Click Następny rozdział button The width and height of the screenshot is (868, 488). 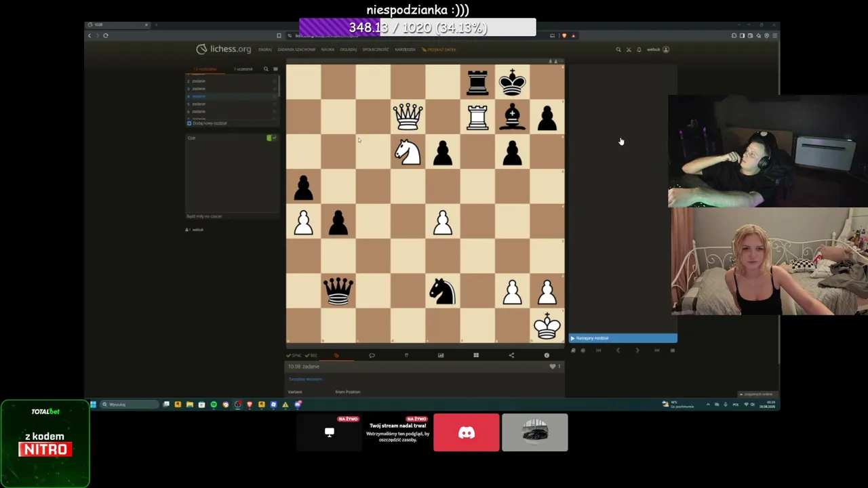click(623, 338)
